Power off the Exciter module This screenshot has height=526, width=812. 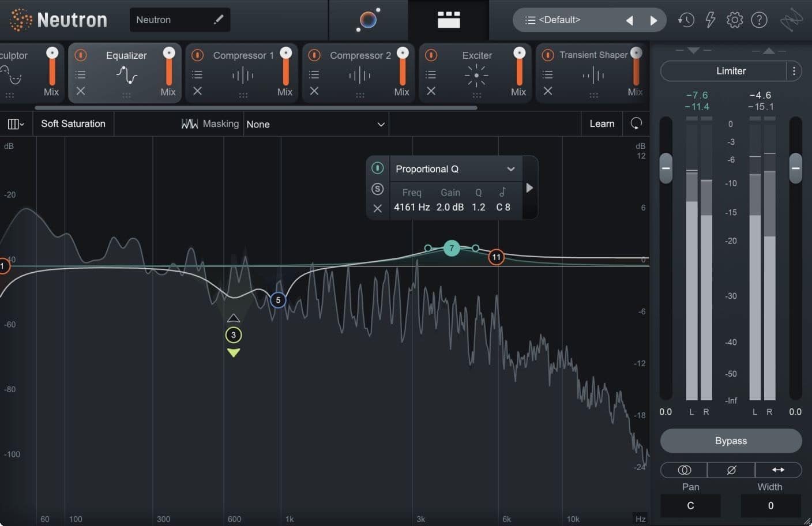tap(431, 55)
